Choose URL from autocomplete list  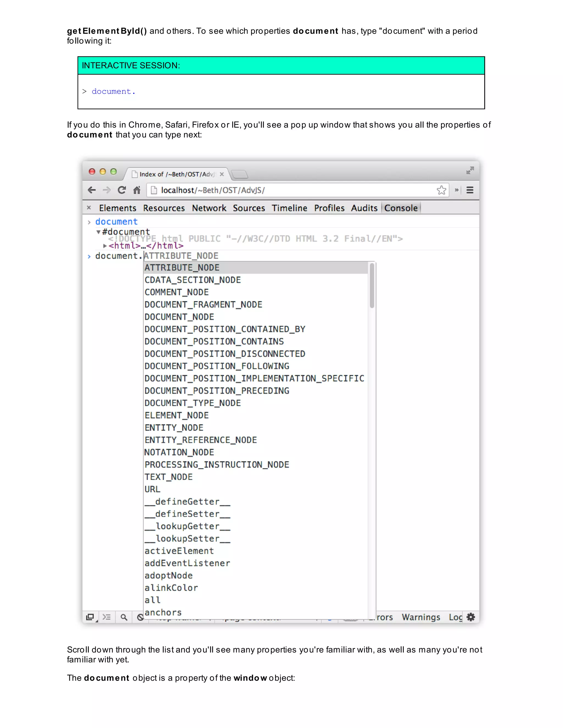(x=256, y=490)
